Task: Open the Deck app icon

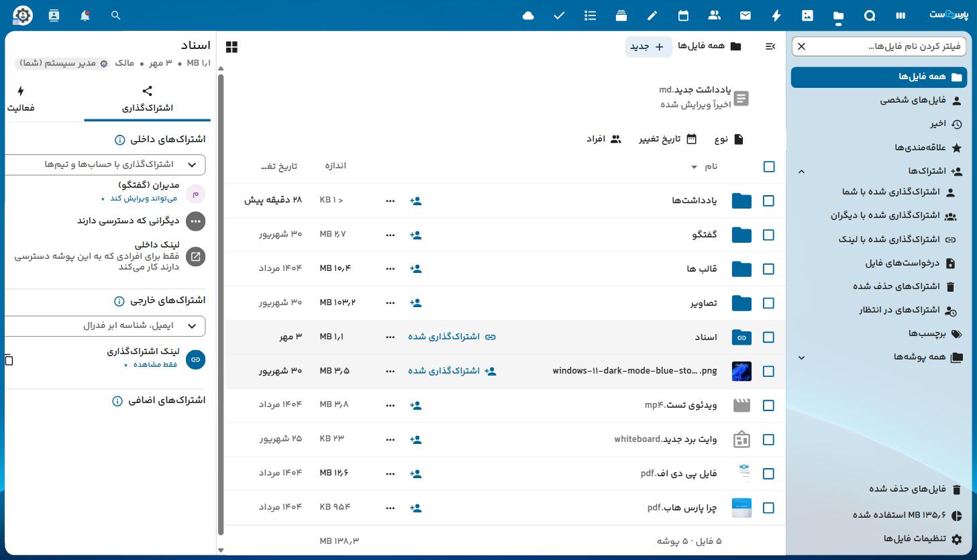Action: tap(621, 15)
